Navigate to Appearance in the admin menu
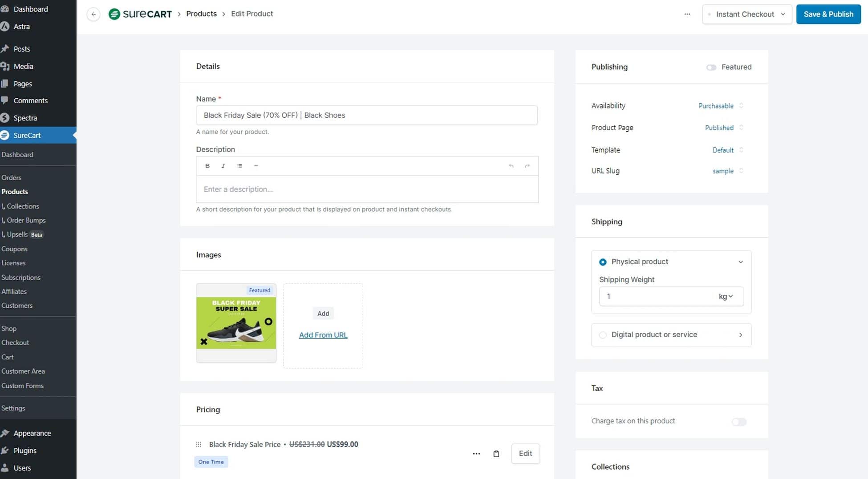Screen dimensions: 868x479 (32, 433)
